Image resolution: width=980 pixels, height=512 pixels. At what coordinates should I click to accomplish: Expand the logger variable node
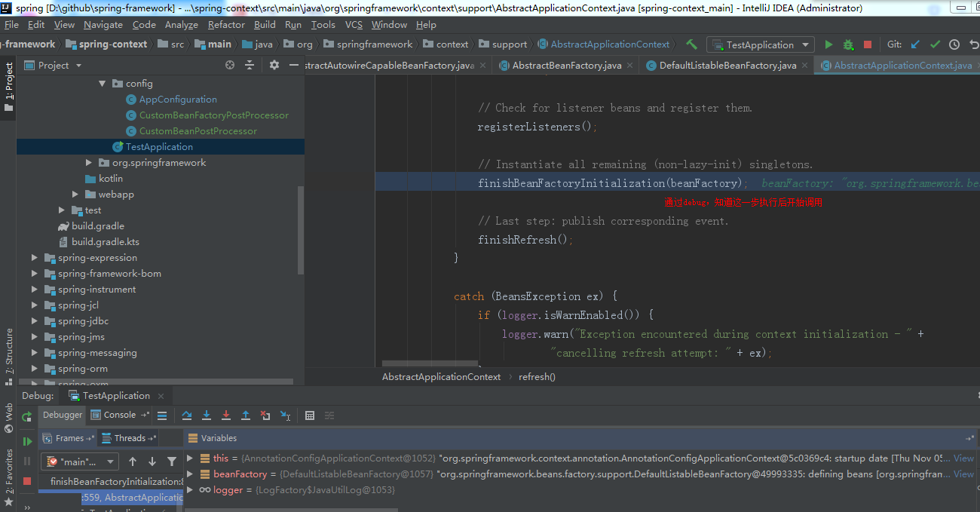click(x=190, y=489)
